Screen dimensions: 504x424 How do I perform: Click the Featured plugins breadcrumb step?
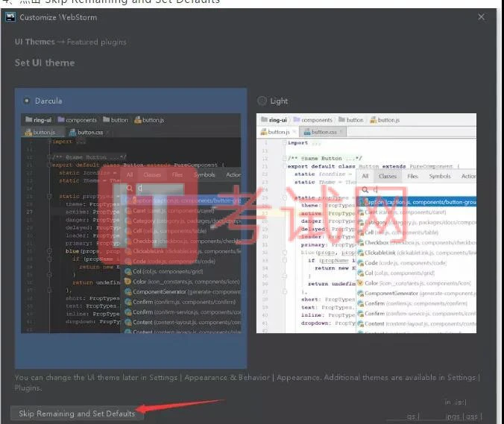click(97, 42)
